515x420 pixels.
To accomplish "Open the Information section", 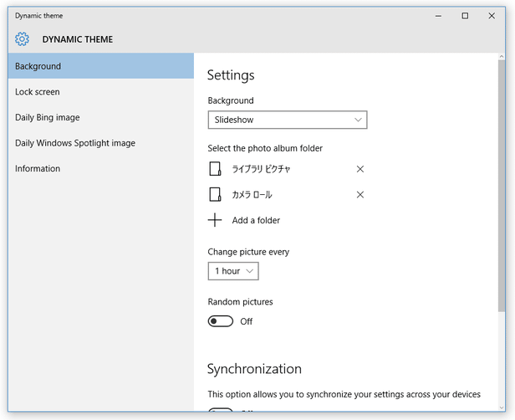I will 101,169.
